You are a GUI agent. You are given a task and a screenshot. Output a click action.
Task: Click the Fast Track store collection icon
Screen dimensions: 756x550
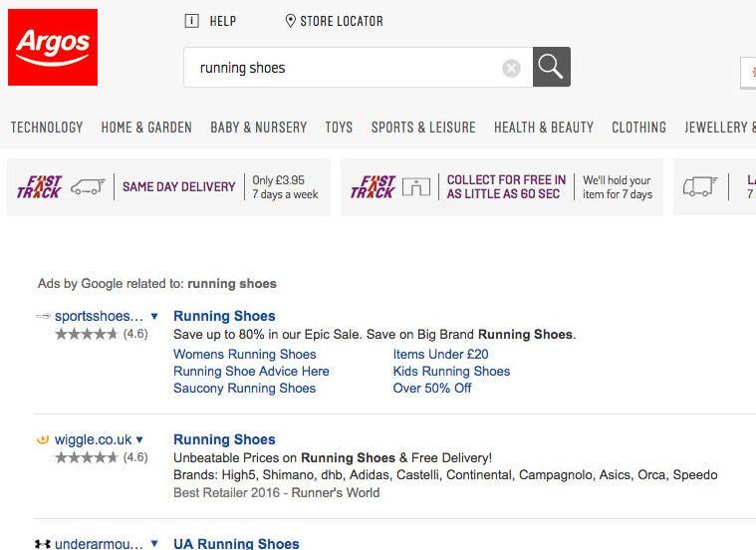[416, 187]
